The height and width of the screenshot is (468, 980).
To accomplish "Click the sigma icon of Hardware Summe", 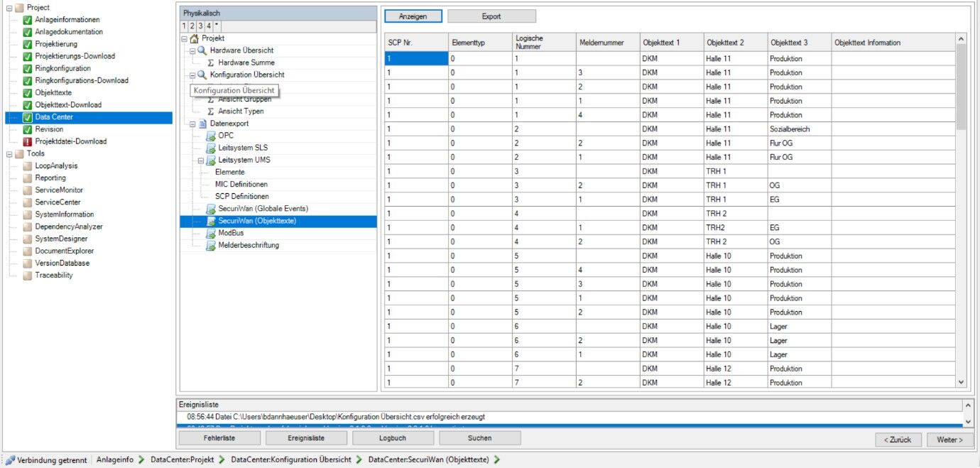I will (211, 62).
